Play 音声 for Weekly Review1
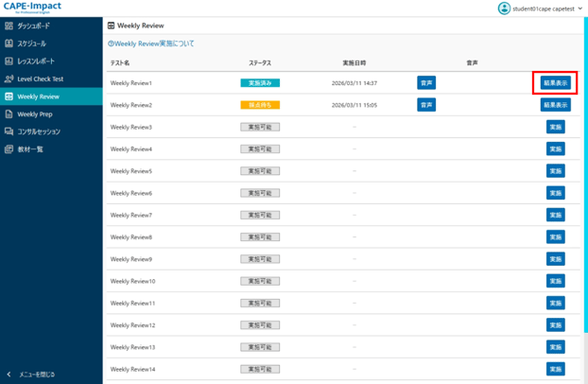The height and width of the screenshot is (384, 588). coord(426,83)
